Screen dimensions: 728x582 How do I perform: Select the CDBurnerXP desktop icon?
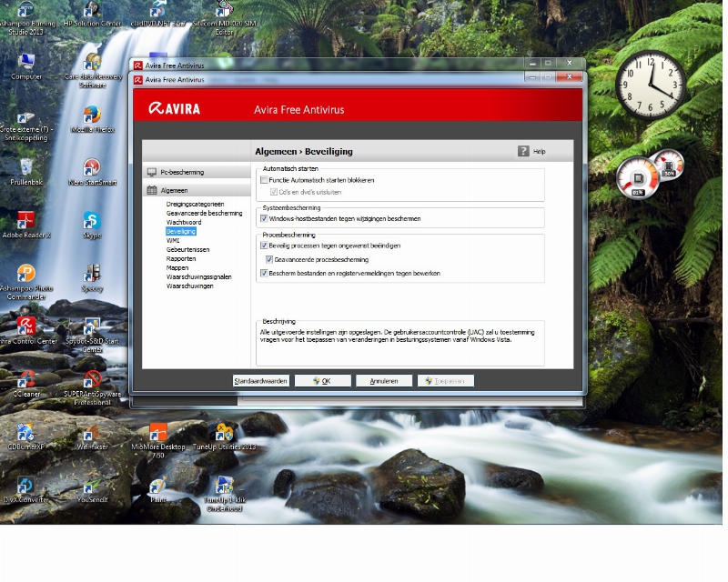[x=26, y=436]
